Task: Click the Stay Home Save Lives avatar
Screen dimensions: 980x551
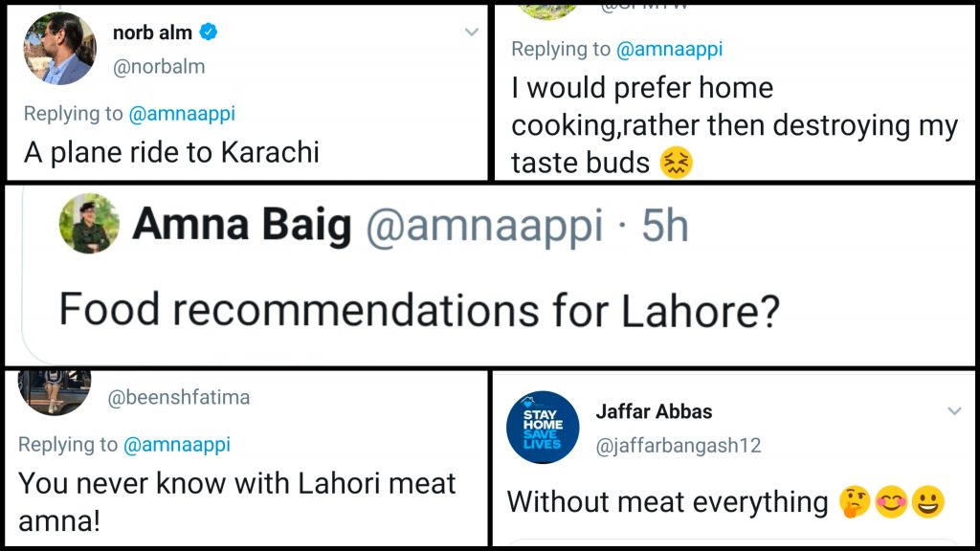Action: coord(543,428)
